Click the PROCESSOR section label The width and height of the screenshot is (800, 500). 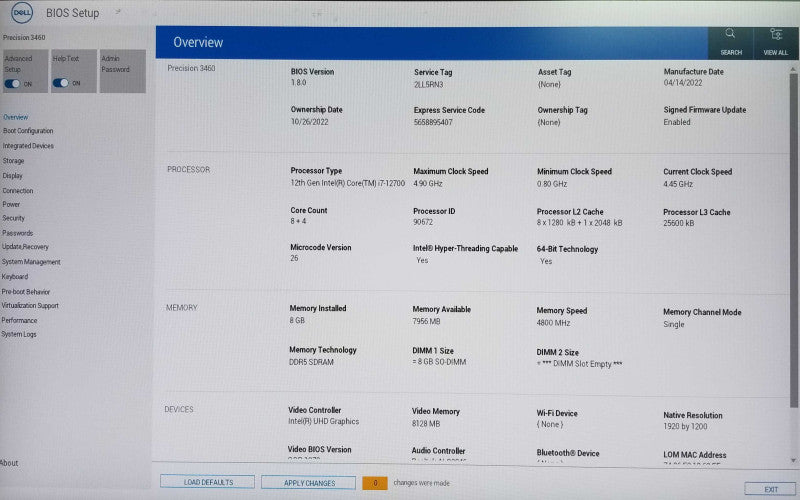[x=188, y=169]
